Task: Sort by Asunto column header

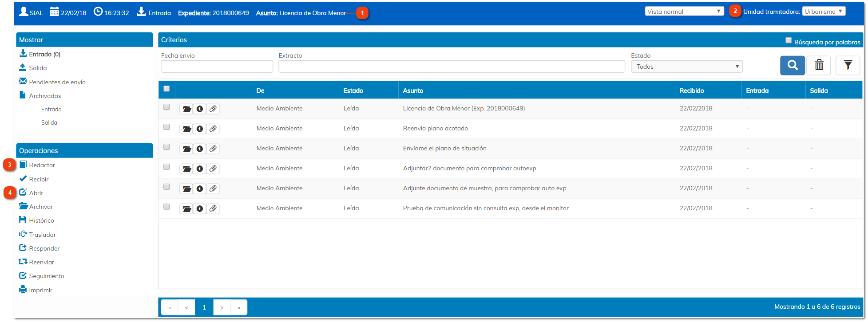Action: coord(413,90)
